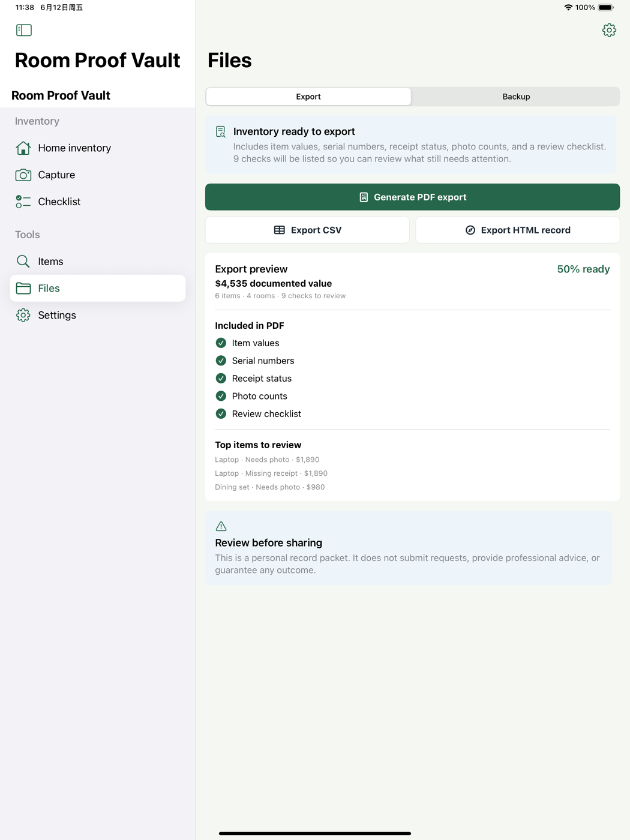This screenshot has width=630, height=840.
Task: Open the Dining set review item
Action: click(x=270, y=487)
